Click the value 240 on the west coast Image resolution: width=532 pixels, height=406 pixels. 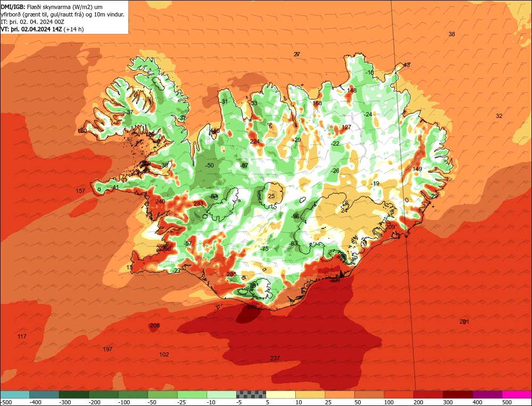point(160,201)
